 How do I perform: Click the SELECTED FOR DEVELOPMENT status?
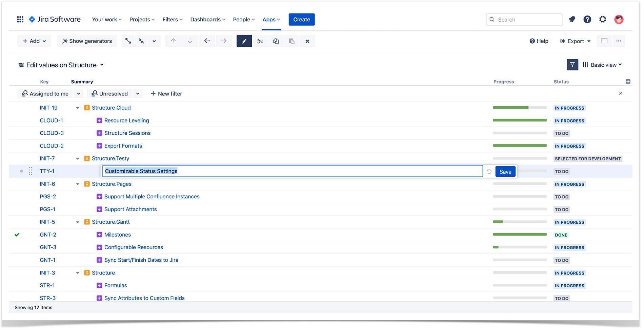tap(588, 159)
